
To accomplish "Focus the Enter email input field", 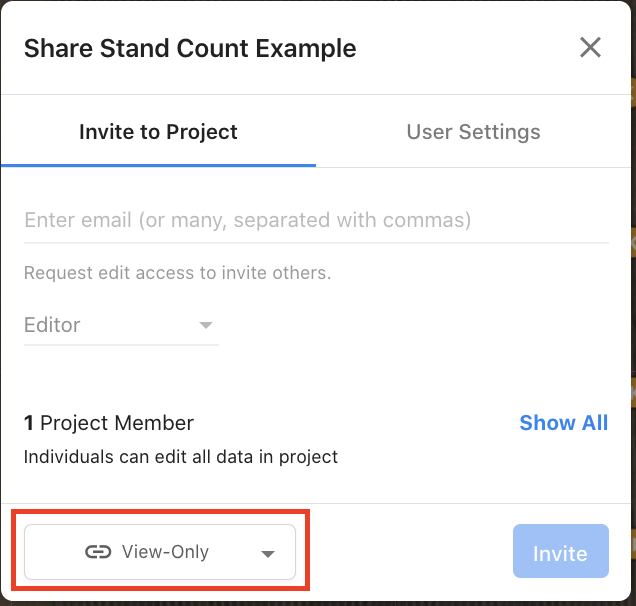I will 316,221.
